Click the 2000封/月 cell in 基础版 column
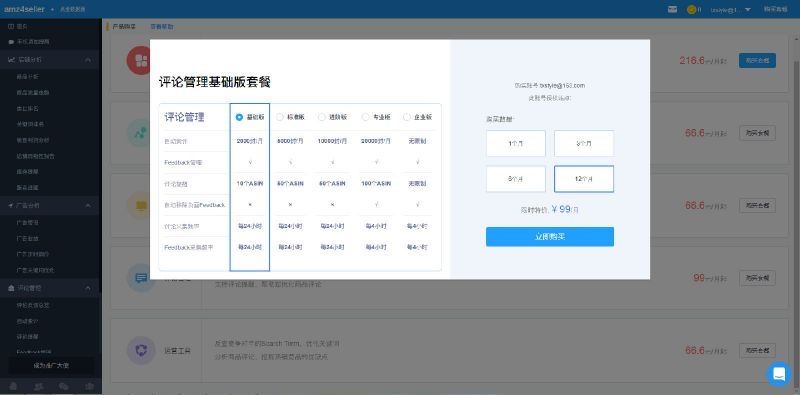Screen dimensions: 800x395 point(249,141)
